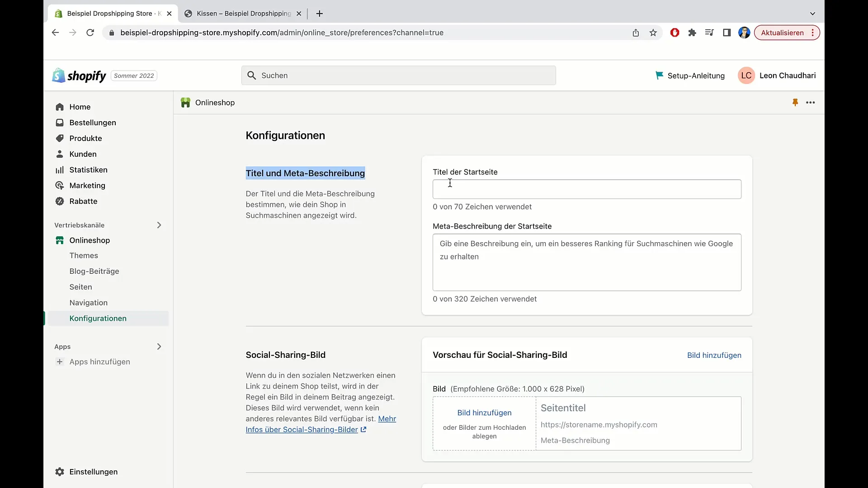This screenshot has width=868, height=488.
Task: Open Rabatte section in sidebar
Action: (83, 201)
